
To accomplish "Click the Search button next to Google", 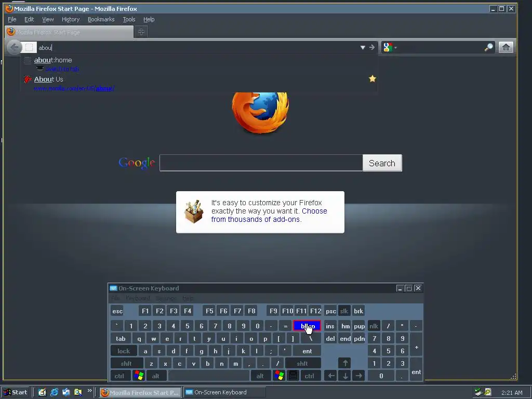I will tap(382, 163).
